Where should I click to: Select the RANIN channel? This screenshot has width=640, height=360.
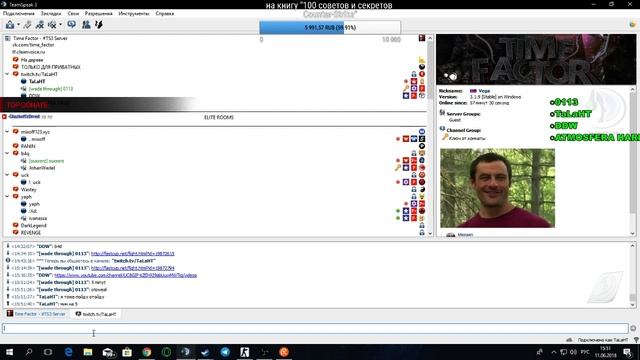click(x=28, y=146)
